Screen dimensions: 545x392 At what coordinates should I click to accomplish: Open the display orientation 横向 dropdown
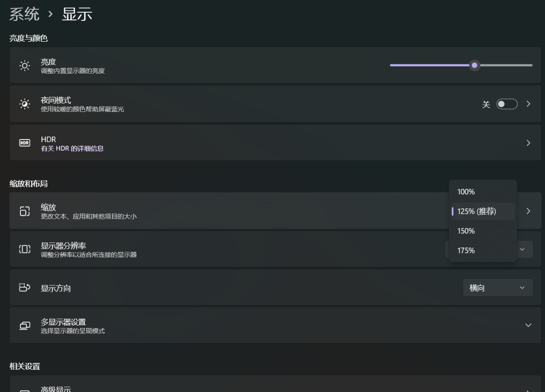click(497, 288)
